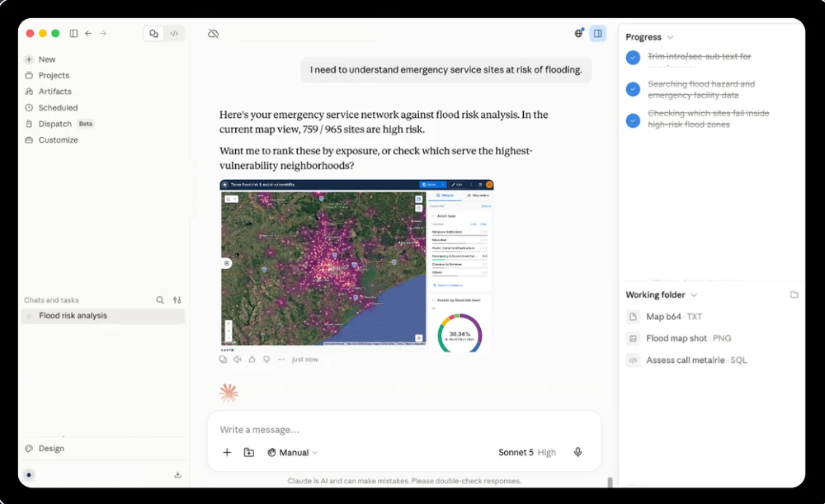Viewport: 825px width, 504px height.
Task: Collapse the Working folder section chevron
Action: (x=694, y=295)
